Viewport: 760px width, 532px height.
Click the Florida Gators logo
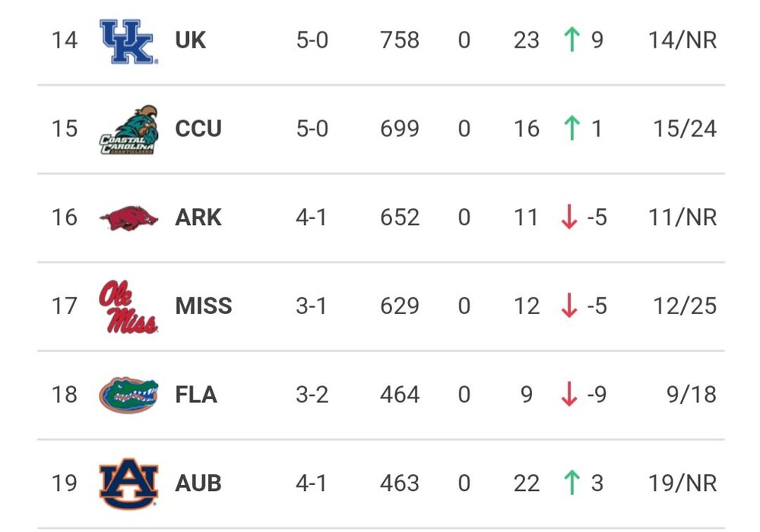128,395
